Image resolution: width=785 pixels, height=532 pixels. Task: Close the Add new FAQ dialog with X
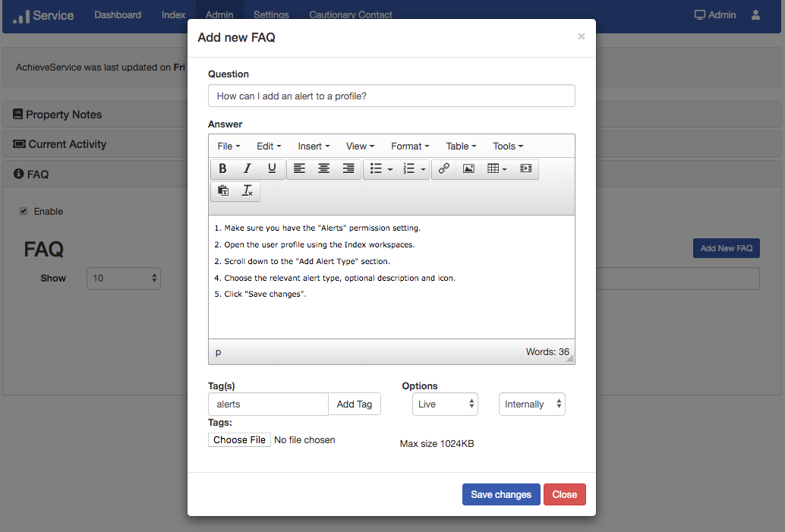(x=582, y=36)
